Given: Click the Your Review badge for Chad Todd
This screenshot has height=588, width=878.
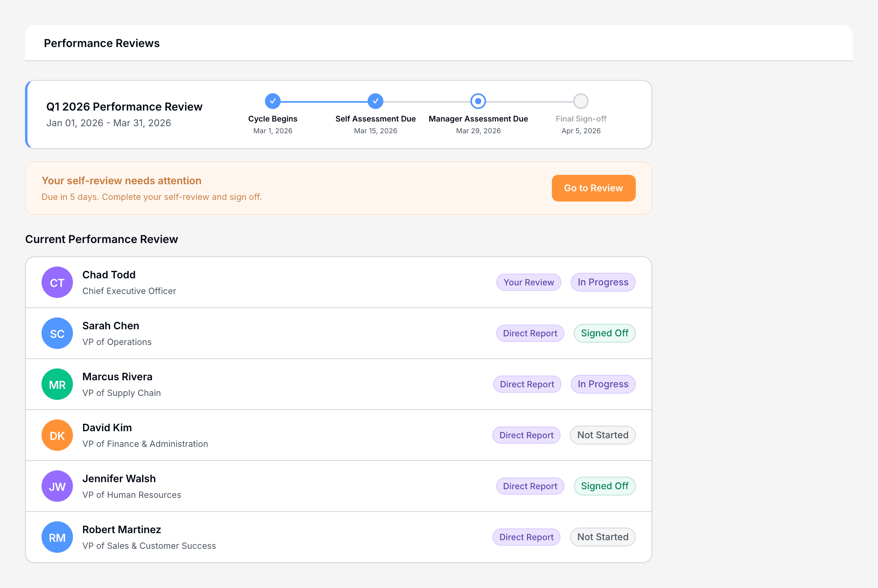Looking at the screenshot, I should [528, 282].
